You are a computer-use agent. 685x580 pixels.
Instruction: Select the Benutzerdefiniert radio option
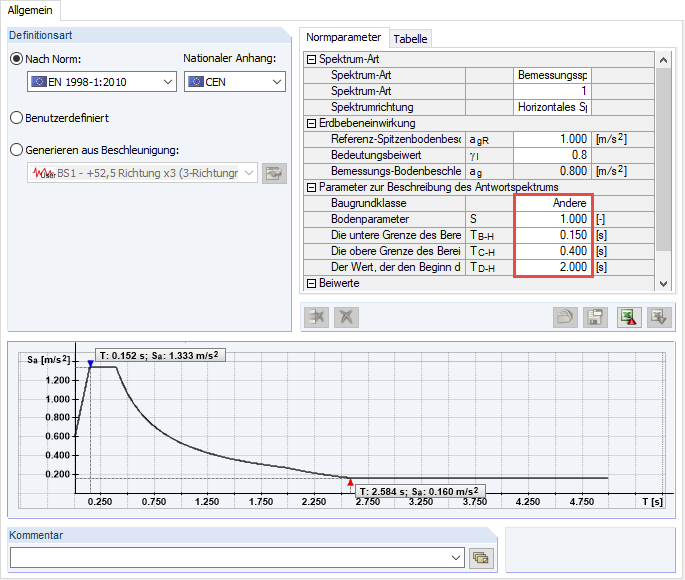point(16,118)
